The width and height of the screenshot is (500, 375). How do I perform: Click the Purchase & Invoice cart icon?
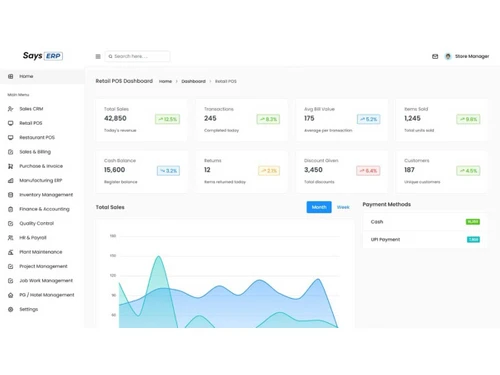point(11,166)
